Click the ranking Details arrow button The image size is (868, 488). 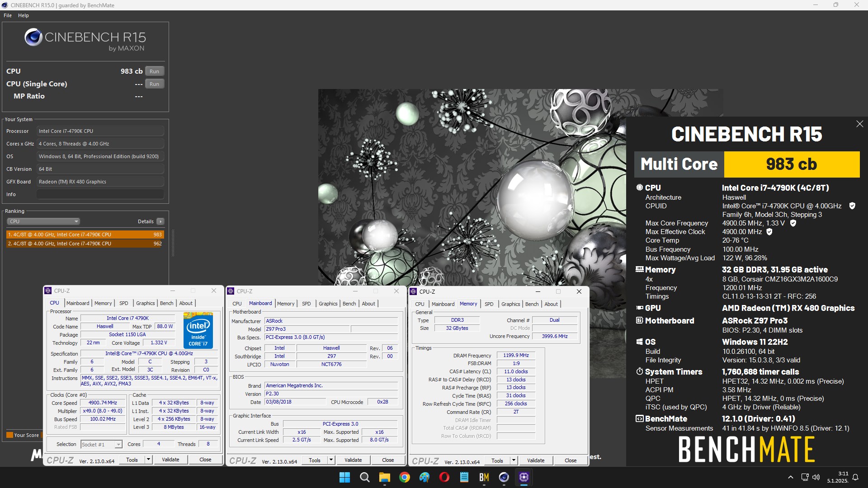160,221
